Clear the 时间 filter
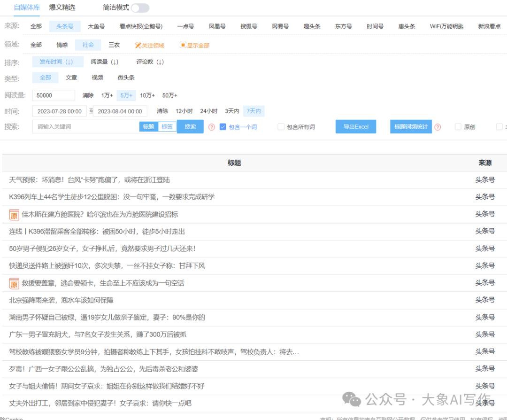 point(162,111)
